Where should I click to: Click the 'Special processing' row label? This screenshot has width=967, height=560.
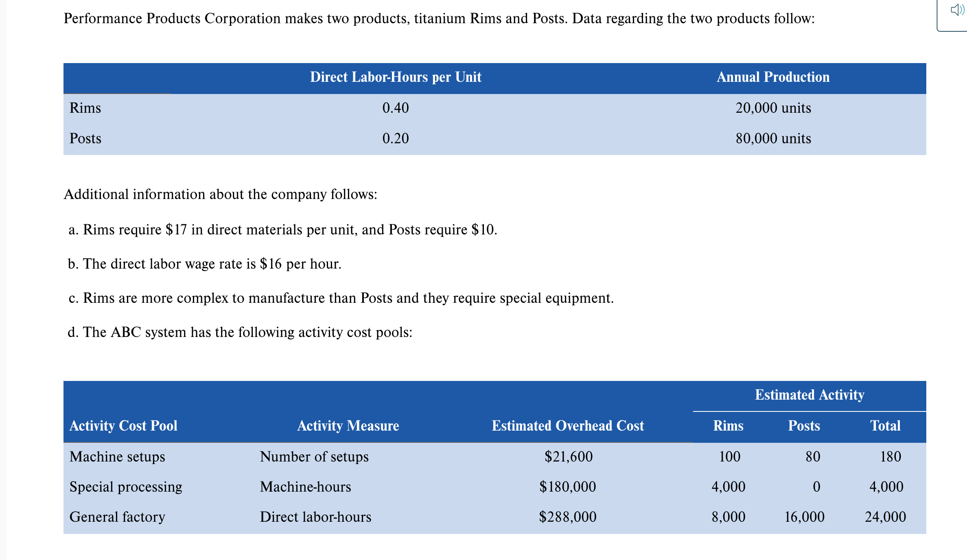pos(126,487)
